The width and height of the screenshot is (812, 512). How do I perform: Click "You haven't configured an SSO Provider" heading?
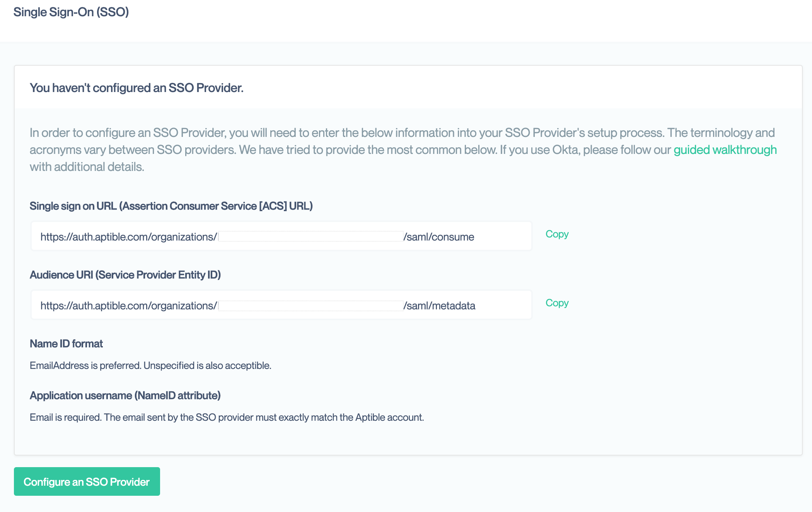(x=136, y=88)
